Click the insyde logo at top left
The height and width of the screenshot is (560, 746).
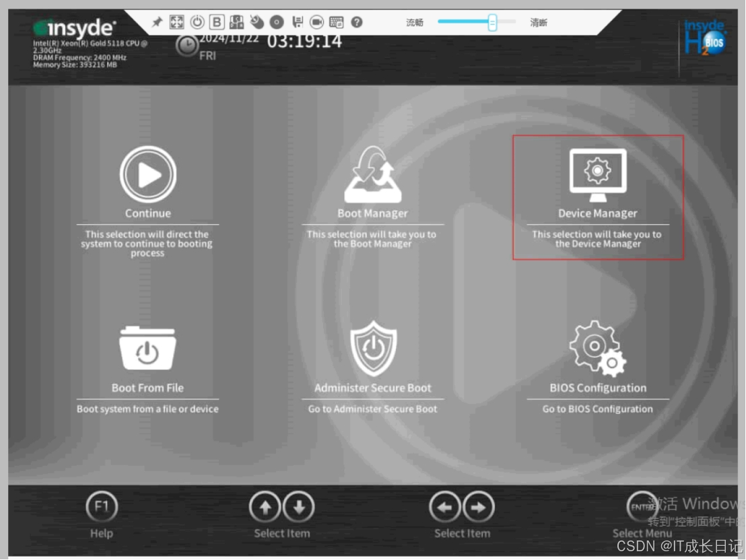tap(74, 28)
